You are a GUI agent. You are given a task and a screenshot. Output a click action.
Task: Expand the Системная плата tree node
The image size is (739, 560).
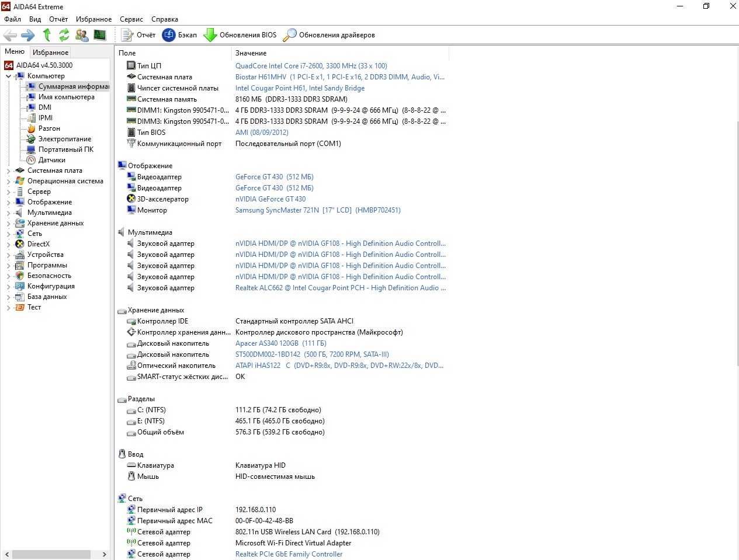[x=8, y=171]
